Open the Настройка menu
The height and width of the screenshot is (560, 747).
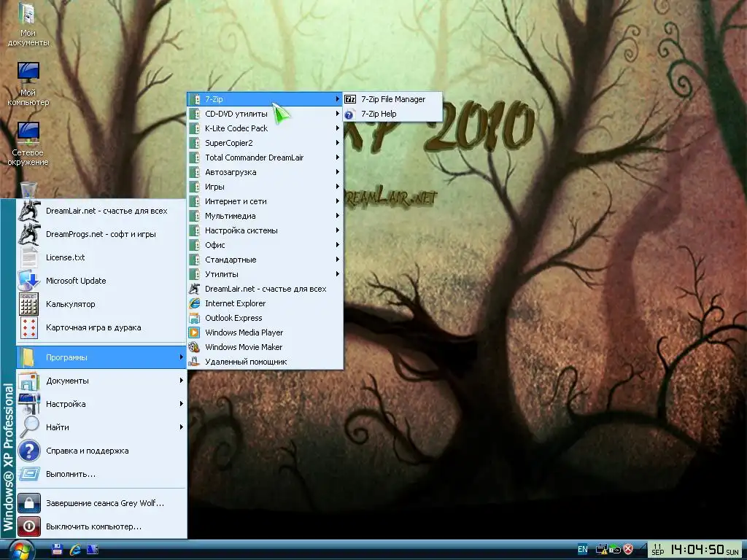click(101, 404)
